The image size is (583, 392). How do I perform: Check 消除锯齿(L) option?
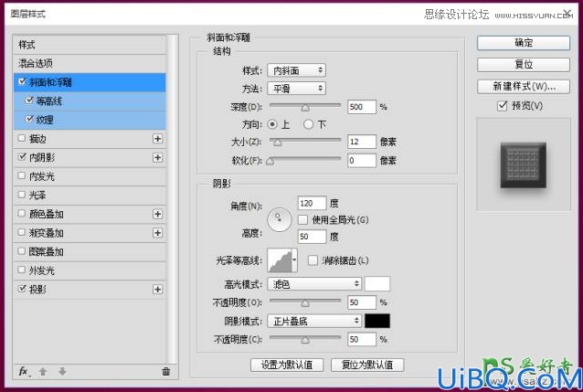pyautogui.click(x=313, y=260)
